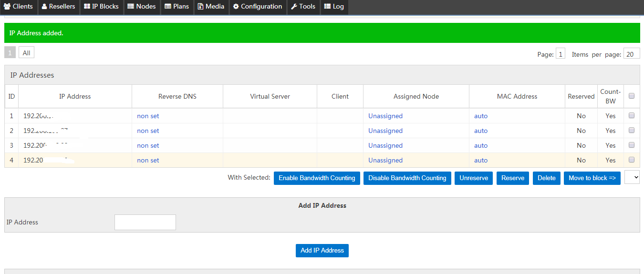
Task: Toggle the select-all checkbox in table header
Action: [x=632, y=96]
